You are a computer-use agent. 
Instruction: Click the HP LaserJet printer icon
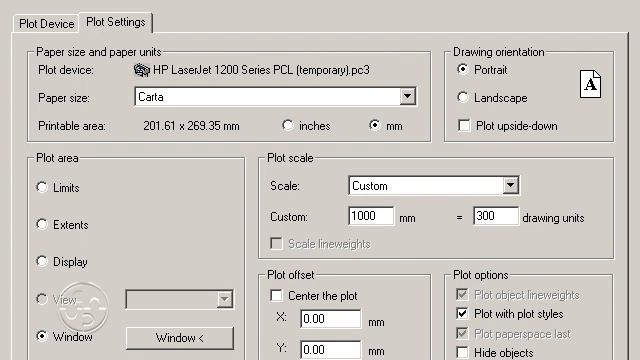click(x=142, y=70)
